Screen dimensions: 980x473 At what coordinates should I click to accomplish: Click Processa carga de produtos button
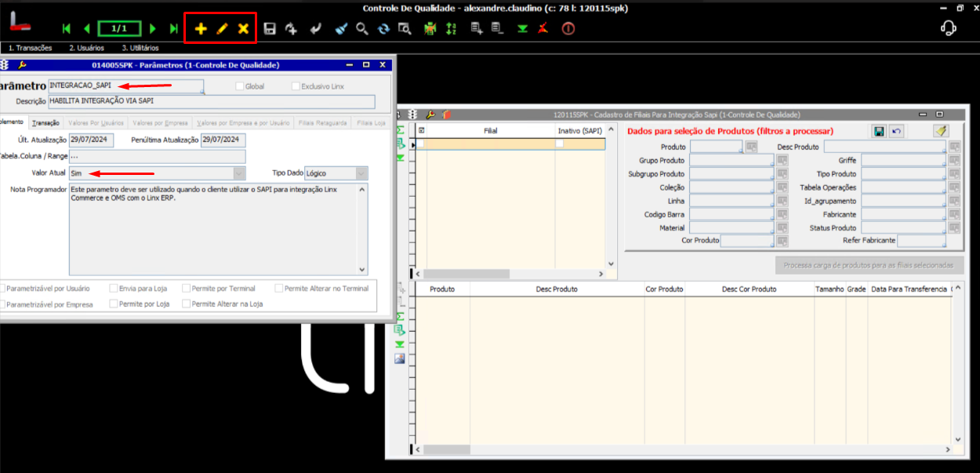(869, 265)
